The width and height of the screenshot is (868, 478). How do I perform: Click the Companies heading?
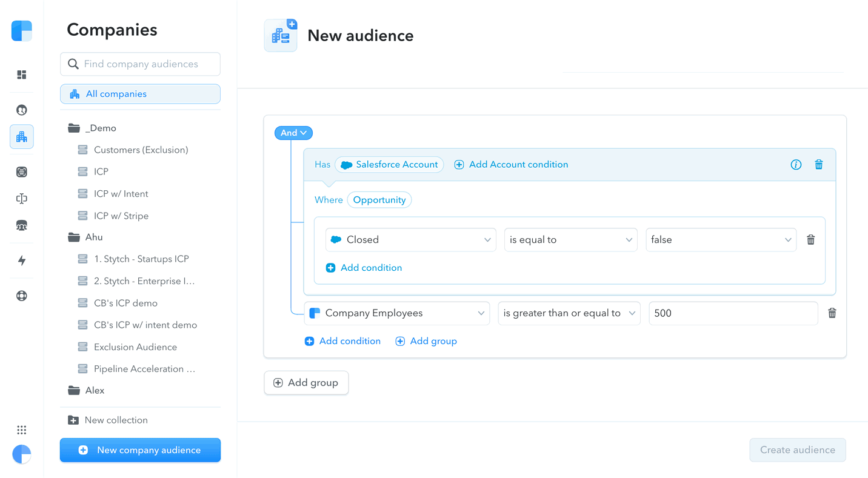112,30
